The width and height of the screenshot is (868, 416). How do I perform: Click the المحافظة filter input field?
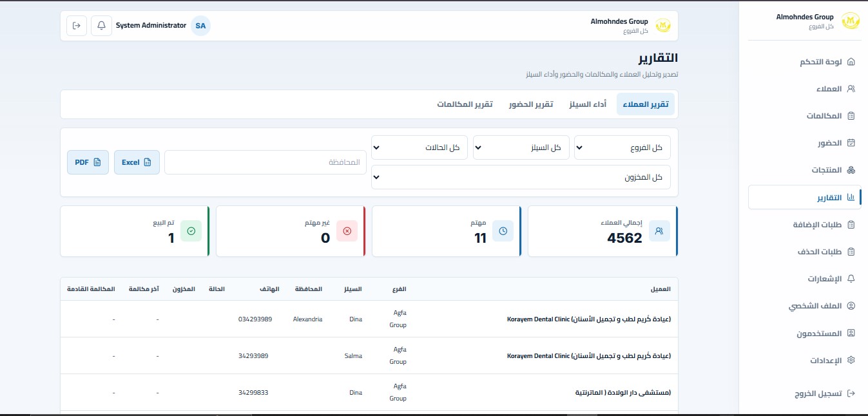(x=265, y=162)
